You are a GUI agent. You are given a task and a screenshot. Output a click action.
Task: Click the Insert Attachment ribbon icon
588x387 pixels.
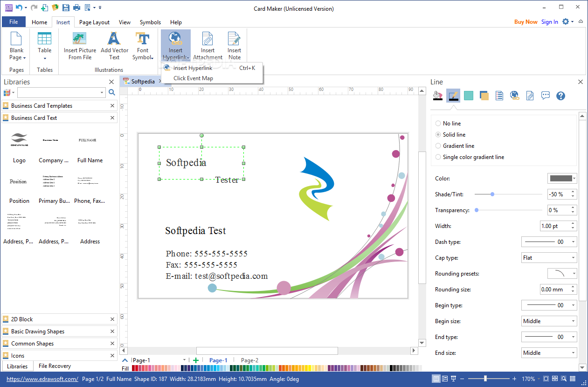coord(208,46)
